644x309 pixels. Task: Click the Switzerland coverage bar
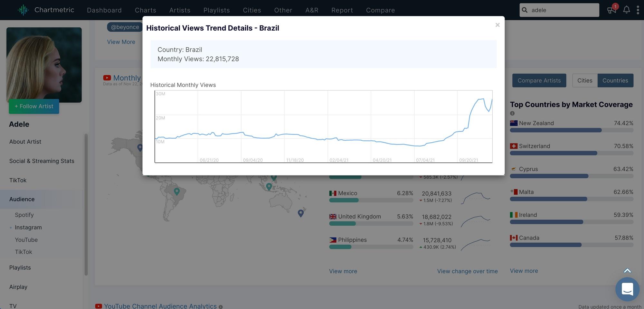click(572, 153)
